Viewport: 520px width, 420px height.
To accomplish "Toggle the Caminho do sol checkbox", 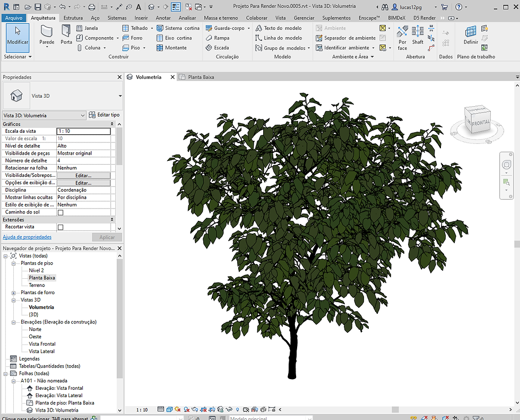I will (60, 212).
